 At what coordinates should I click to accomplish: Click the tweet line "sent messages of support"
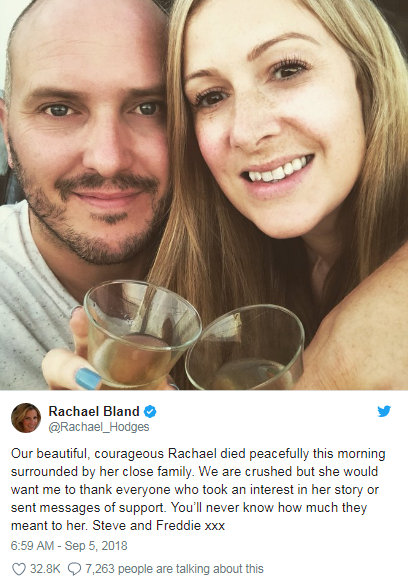[87, 508]
